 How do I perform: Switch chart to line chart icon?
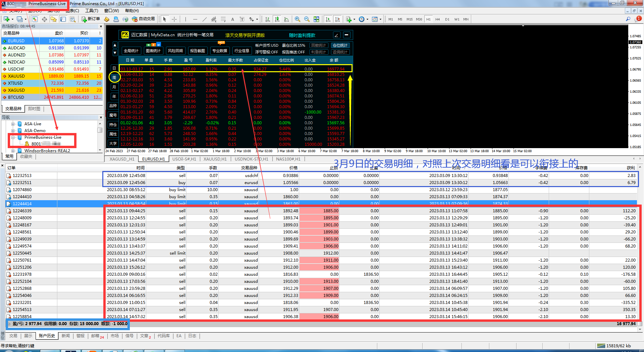pos(286,19)
